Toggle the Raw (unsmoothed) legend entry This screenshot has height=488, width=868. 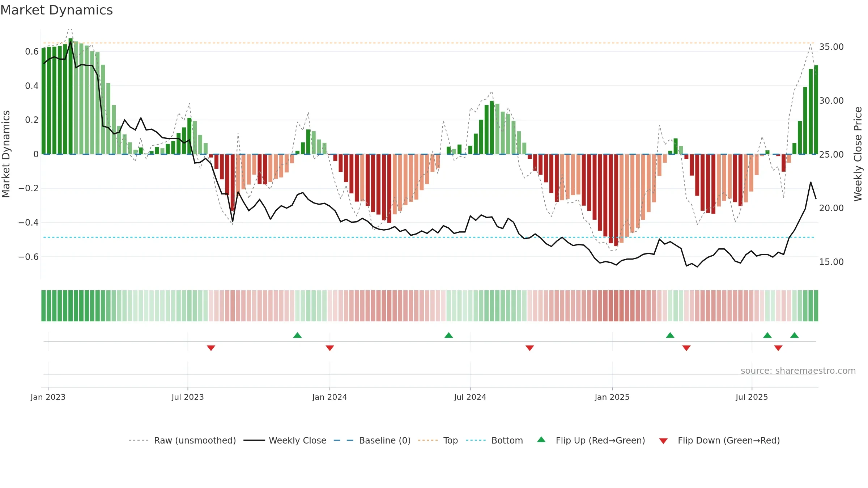click(x=182, y=440)
